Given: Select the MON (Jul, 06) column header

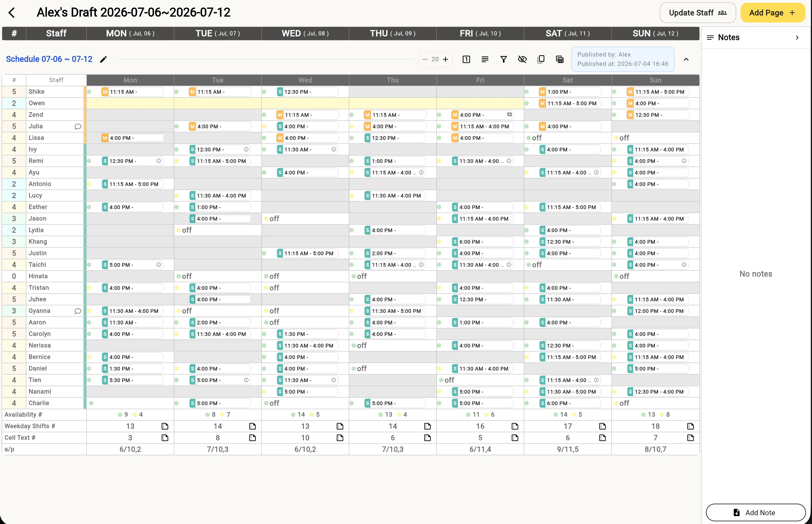Looking at the screenshot, I should [x=130, y=34].
